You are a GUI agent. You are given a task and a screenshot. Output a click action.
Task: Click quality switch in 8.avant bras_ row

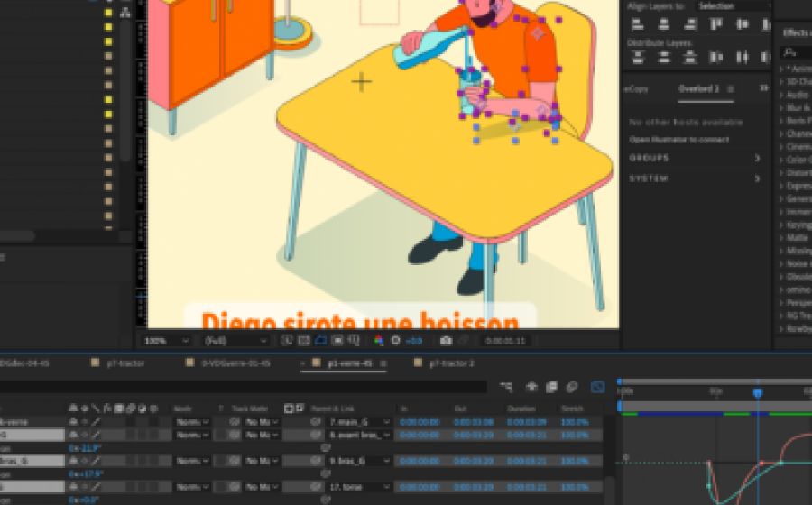pos(97,436)
